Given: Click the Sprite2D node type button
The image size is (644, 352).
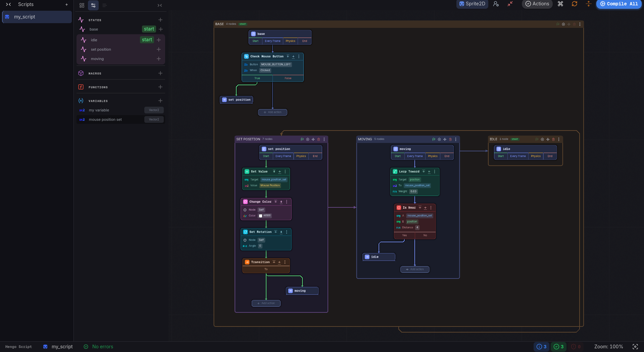Looking at the screenshot, I should (x=472, y=4).
